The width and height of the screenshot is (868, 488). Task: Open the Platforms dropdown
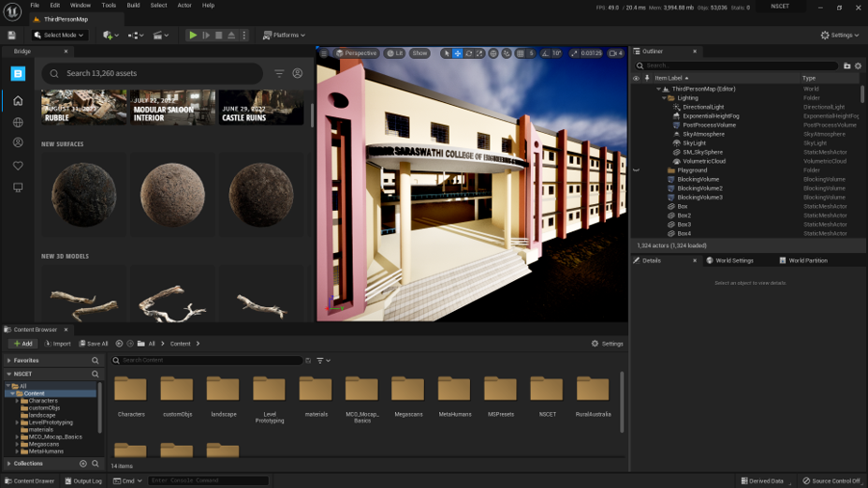[x=285, y=36]
